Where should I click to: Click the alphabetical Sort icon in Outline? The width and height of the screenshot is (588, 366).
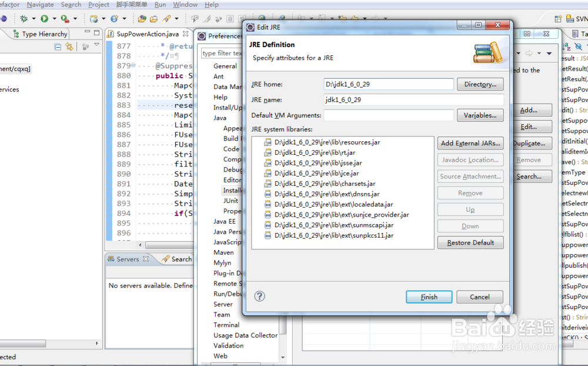click(566, 46)
